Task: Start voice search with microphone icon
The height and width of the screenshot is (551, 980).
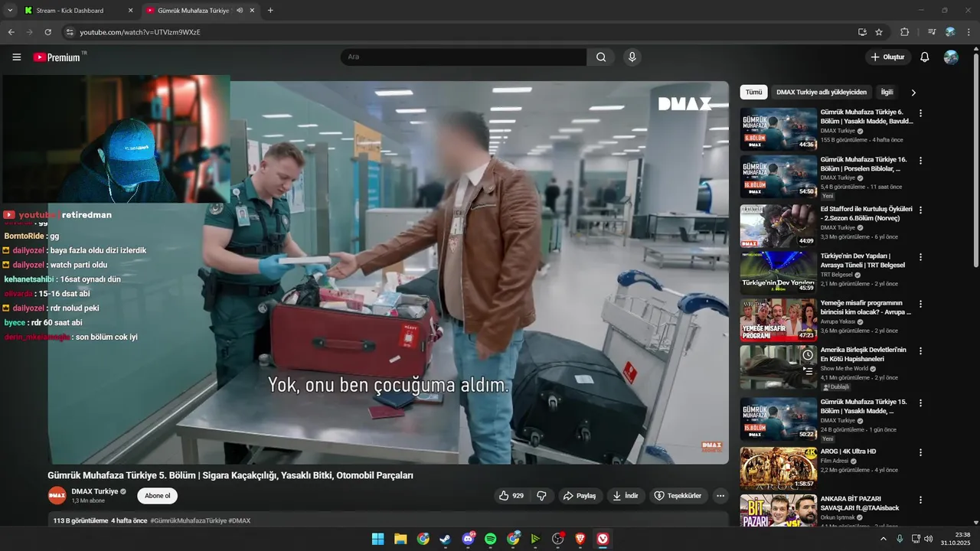Action: (632, 57)
